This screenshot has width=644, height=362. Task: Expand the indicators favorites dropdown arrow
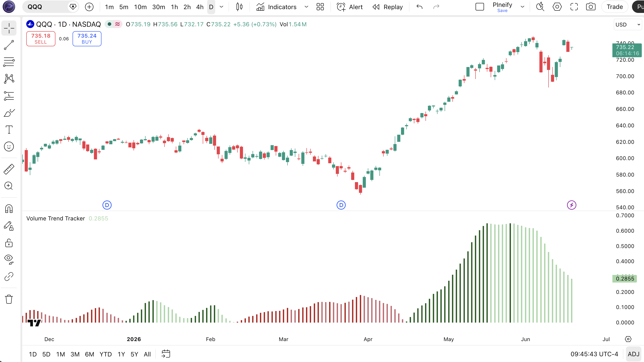(306, 7)
